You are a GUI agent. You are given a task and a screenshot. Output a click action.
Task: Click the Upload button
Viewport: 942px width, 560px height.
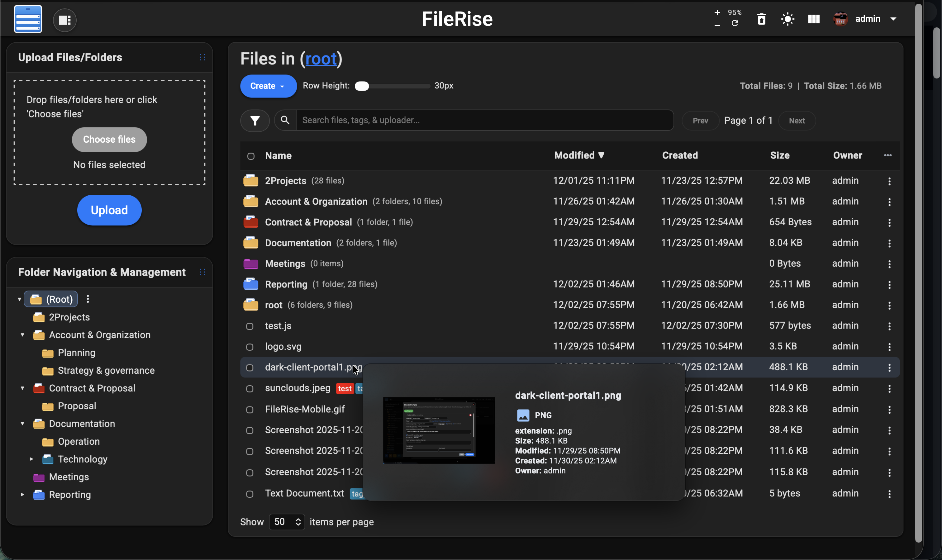[x=109, y=210]
